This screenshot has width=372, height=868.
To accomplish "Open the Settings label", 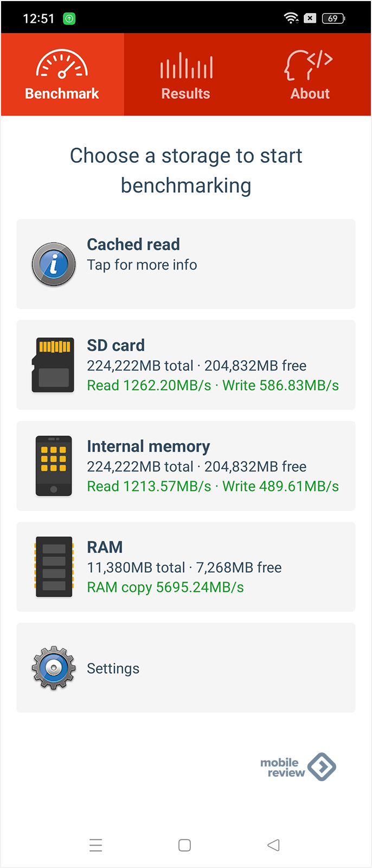I will coord(113,668).
